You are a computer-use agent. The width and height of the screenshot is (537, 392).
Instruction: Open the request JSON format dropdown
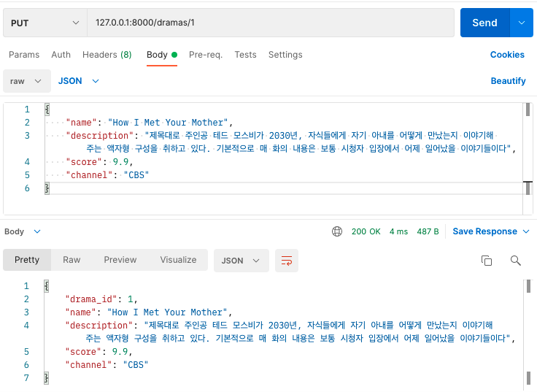78,81
